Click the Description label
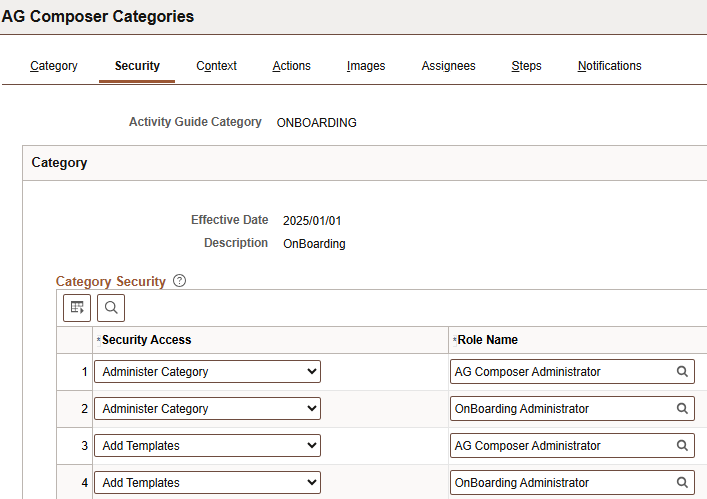The width and height of the screenshot is (707, 499). [x=236, y=243]
